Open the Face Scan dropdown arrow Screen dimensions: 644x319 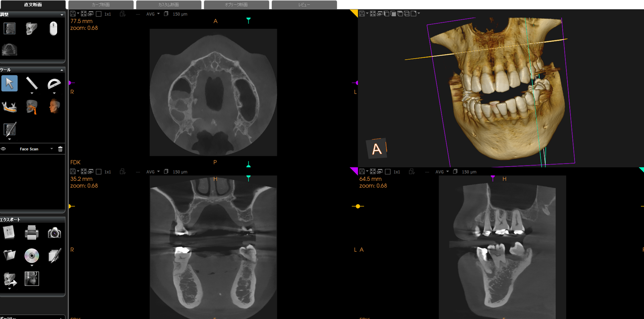pos(52,149)
